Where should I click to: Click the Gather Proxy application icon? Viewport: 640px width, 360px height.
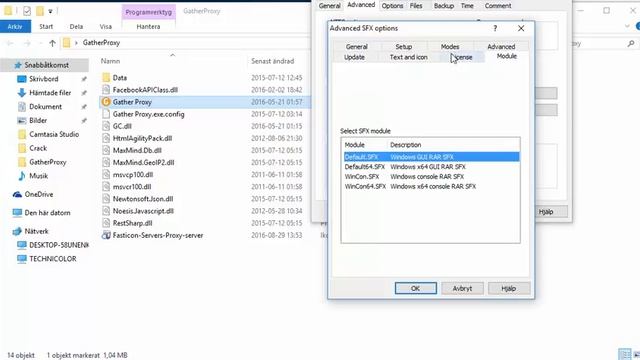106,102
